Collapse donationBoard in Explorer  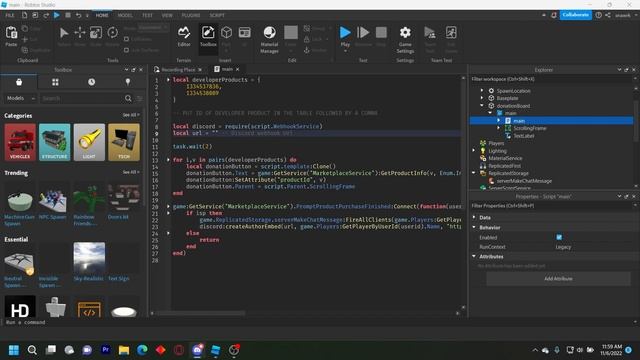(x=482, y=105)
